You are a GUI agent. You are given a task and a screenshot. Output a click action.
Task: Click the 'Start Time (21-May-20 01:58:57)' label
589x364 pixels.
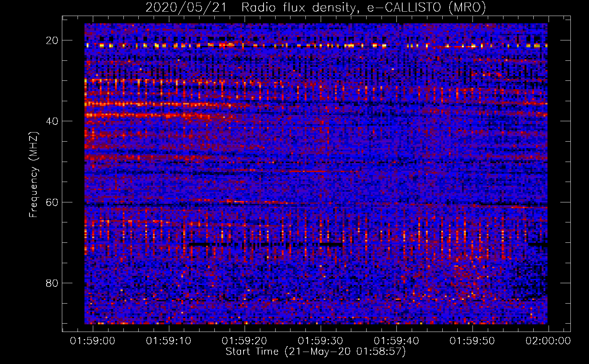click(316, 352)
